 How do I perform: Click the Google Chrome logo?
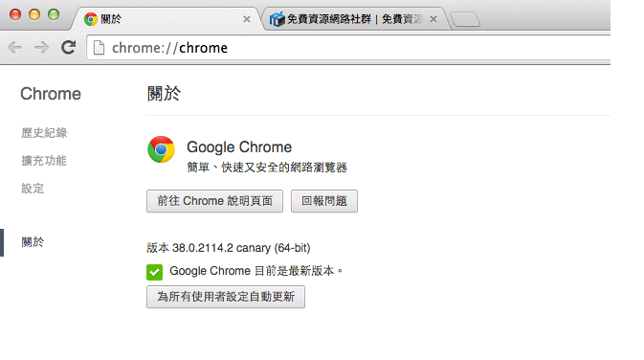click(161, 149)
